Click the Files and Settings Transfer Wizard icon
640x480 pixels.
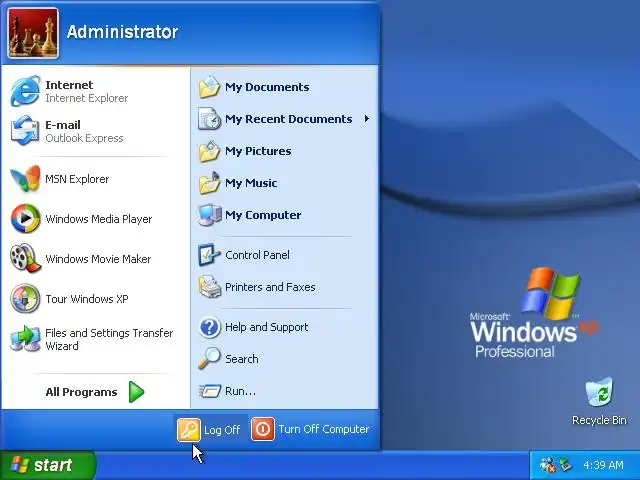(x=25, y=339)
